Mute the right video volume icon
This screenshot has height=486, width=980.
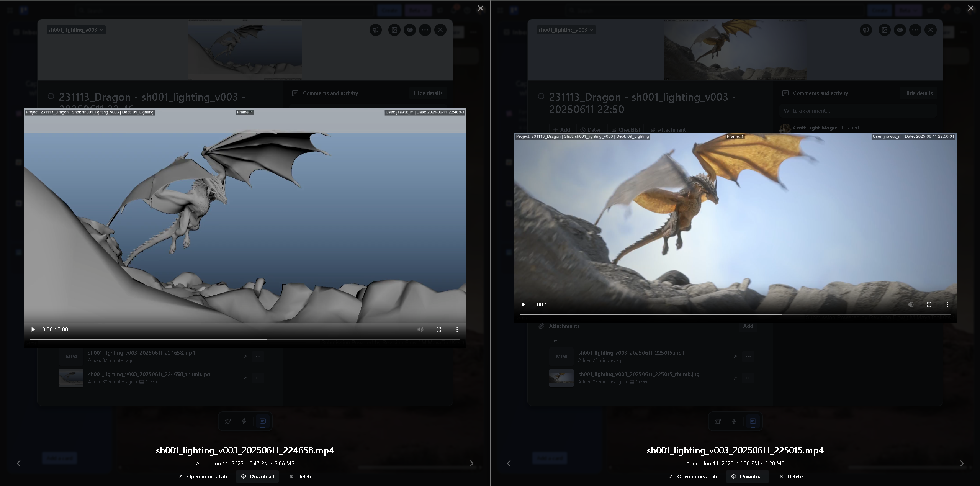(911, 304)
